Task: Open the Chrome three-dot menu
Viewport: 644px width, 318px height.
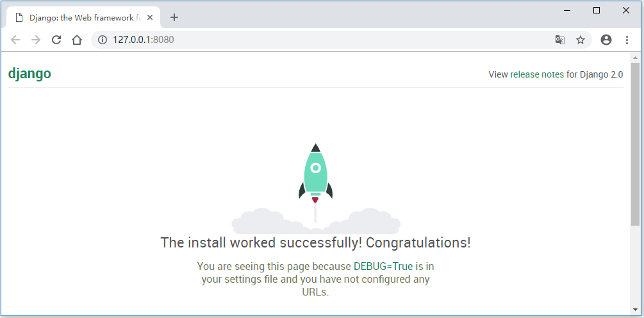Action: 627,40
